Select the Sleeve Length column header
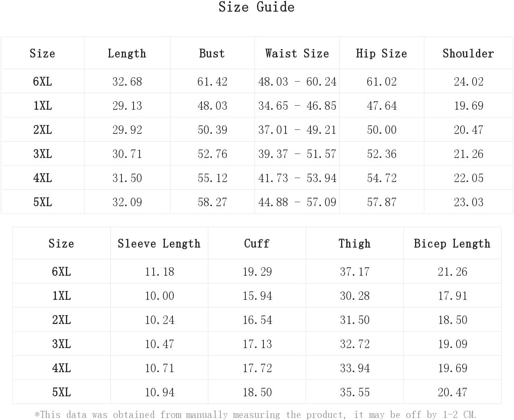Image resolution: width=514 pixels, height=420 pixels. (x=159, y=244)
